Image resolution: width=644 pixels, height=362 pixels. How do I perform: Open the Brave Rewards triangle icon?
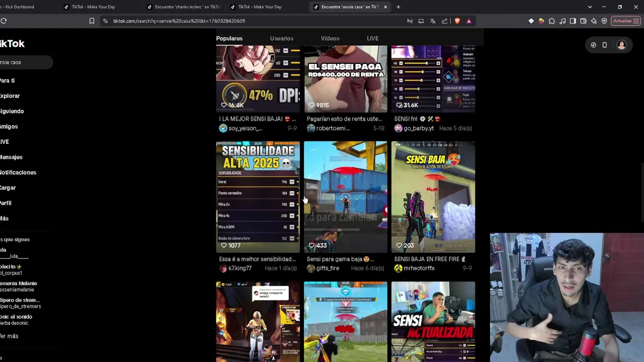pos(469,21)
